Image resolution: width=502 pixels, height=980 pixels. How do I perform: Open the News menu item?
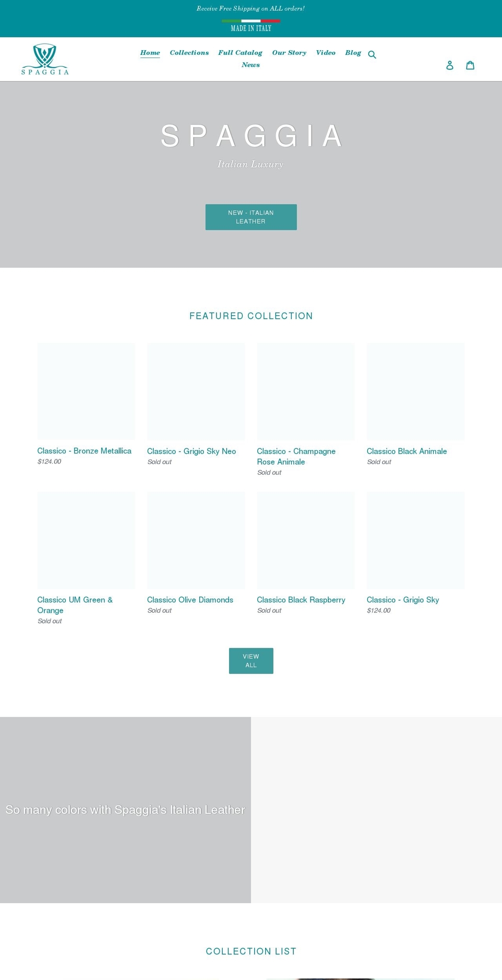point(251,65)
